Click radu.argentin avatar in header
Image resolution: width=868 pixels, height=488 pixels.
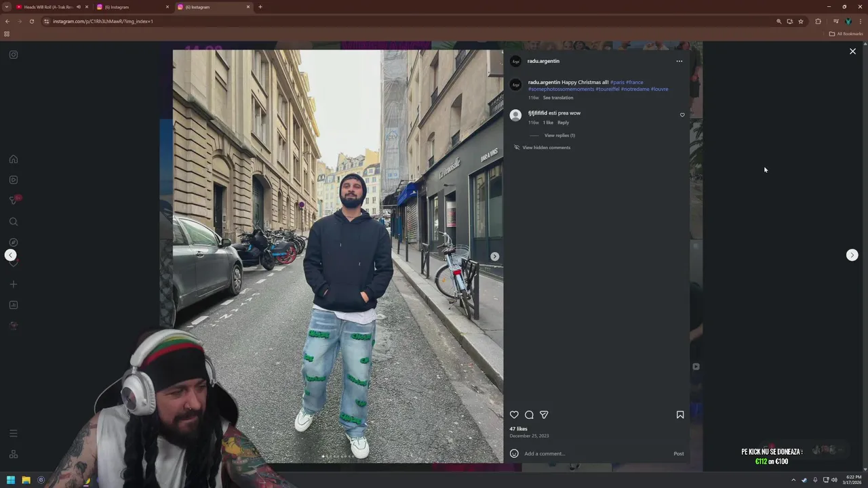point(515,61)
